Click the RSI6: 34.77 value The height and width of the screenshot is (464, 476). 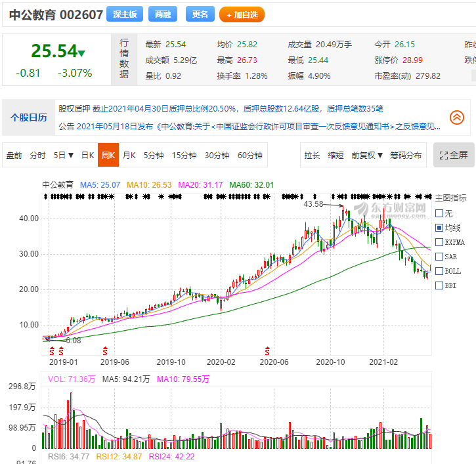click(x=68, y=456)
